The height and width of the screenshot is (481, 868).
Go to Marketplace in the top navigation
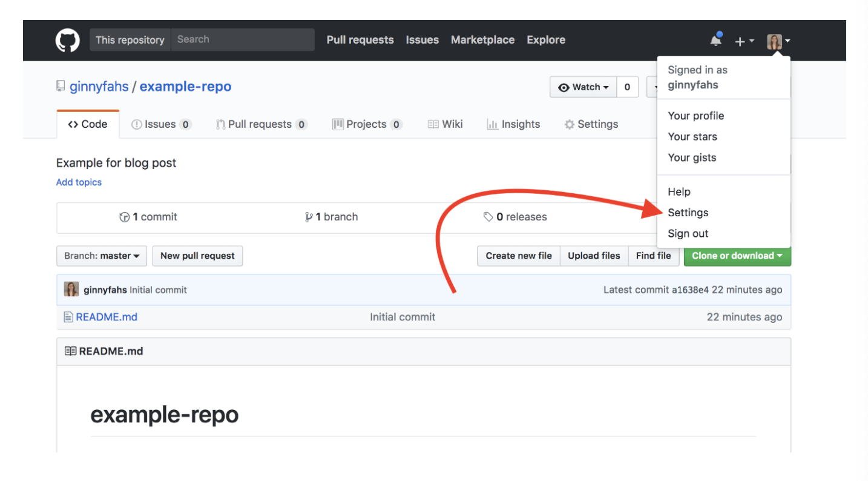[x=483, y=40]
